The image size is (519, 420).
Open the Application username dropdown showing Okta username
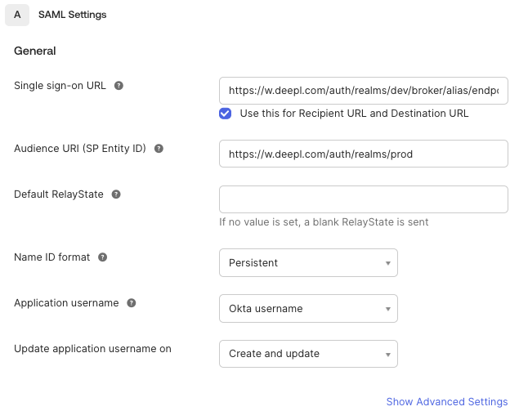tap(308, 309)
